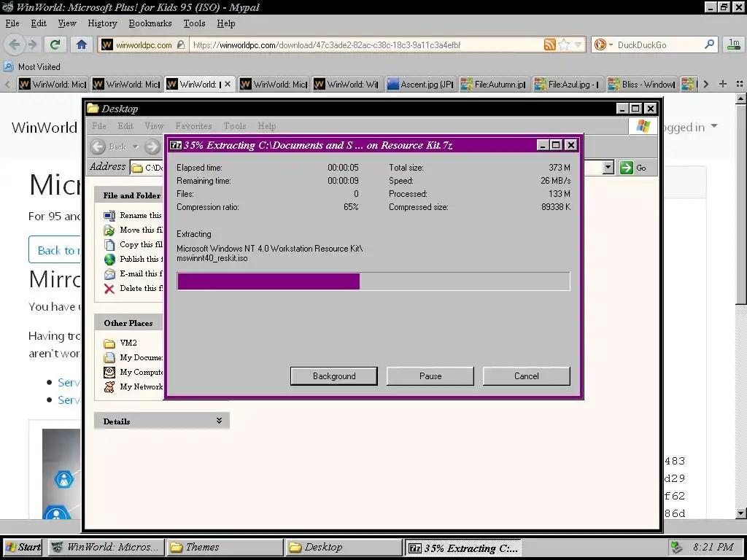Switch to Themes taskbar window
The image size is (747, 560).
224,547
